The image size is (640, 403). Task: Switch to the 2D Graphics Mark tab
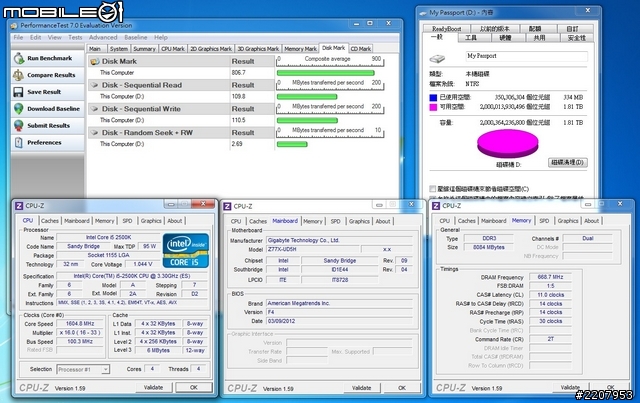pos(211,49)
